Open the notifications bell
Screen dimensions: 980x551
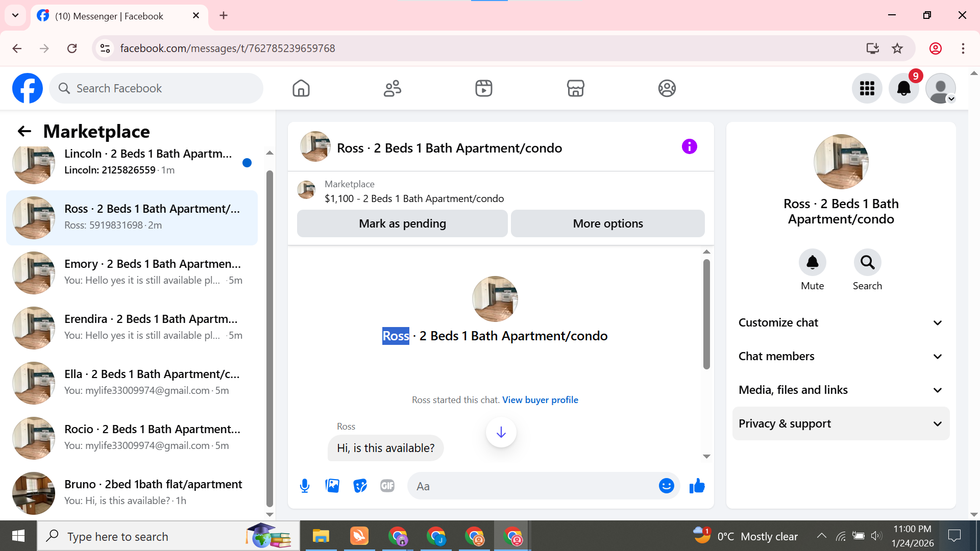[x=903, y=88]
